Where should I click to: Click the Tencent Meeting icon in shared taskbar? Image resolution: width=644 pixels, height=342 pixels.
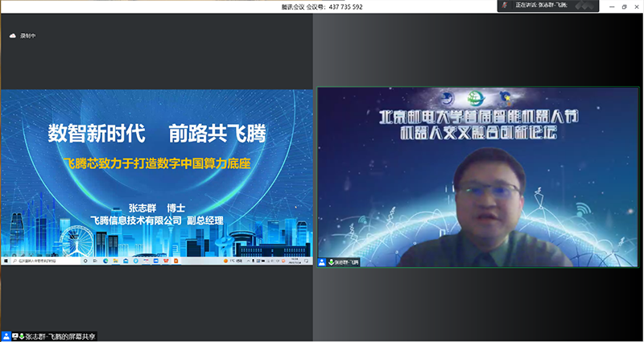coord(155,261)
